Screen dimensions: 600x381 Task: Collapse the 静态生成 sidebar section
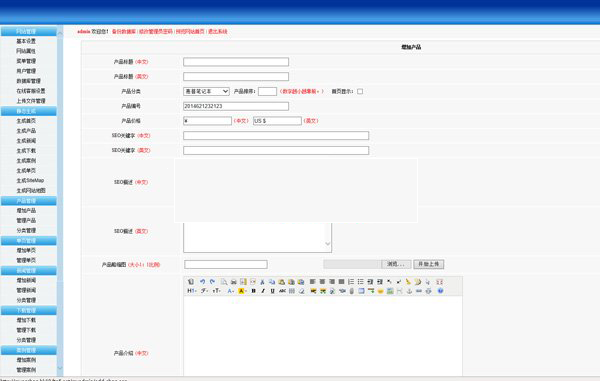[x=29, y=111]
